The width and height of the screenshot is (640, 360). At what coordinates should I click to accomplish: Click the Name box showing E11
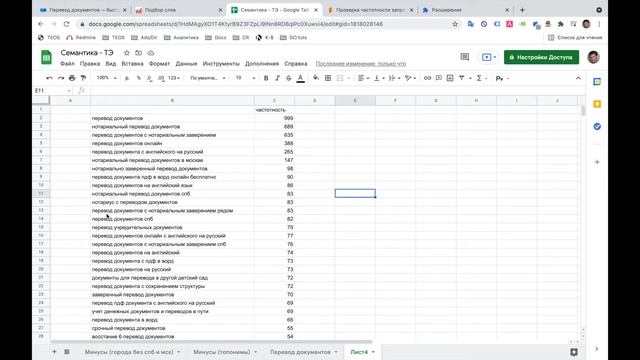(52, 90)
